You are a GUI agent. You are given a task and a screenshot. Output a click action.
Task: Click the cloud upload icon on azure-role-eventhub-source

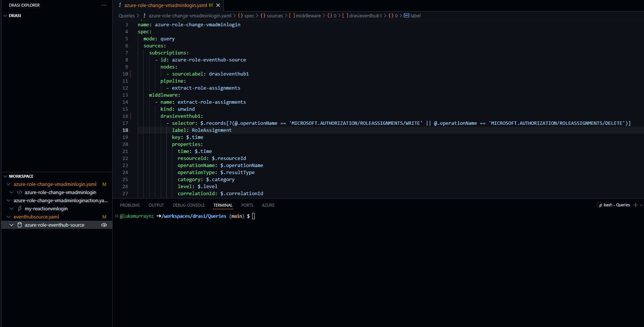pyautogui.click(x=104, y=225)
